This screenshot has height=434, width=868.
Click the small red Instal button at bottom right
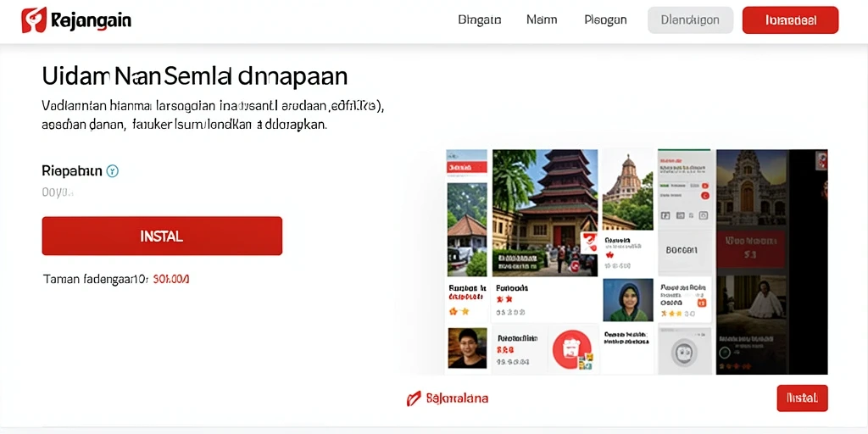coord(802,398)
